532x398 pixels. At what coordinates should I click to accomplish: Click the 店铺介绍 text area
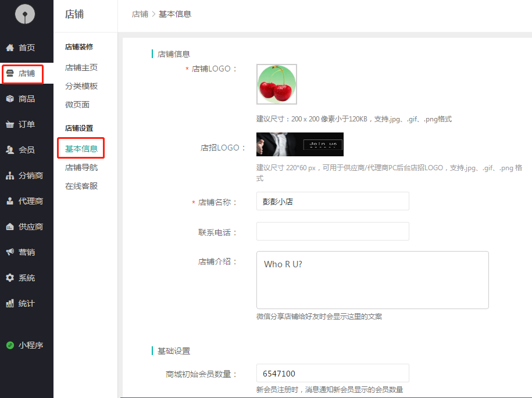pos(372,280)
